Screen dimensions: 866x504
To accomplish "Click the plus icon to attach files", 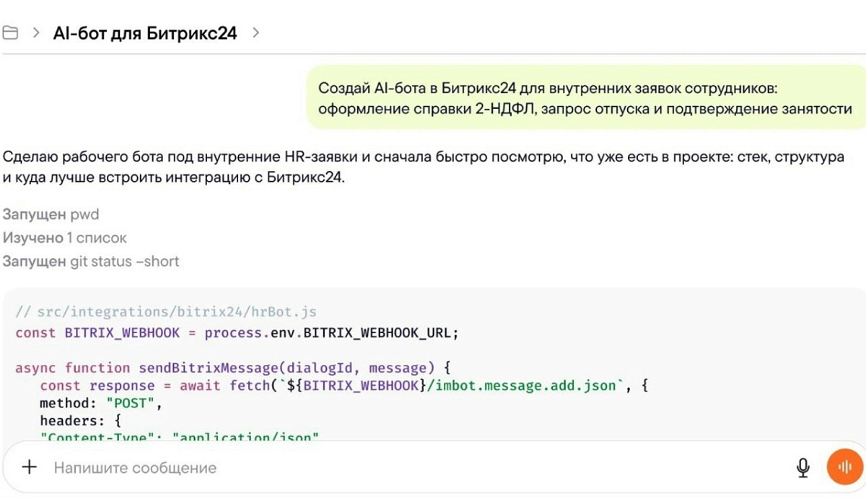I will (29, 467).
